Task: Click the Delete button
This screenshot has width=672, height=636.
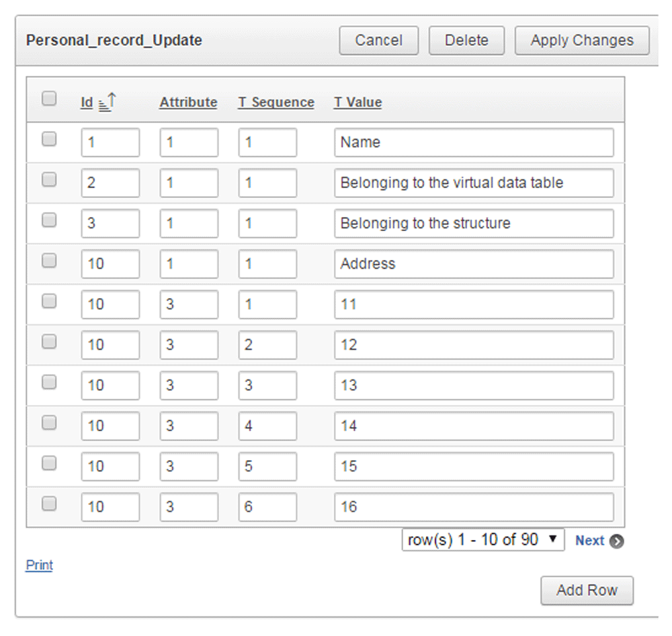Action: [467, 40]
